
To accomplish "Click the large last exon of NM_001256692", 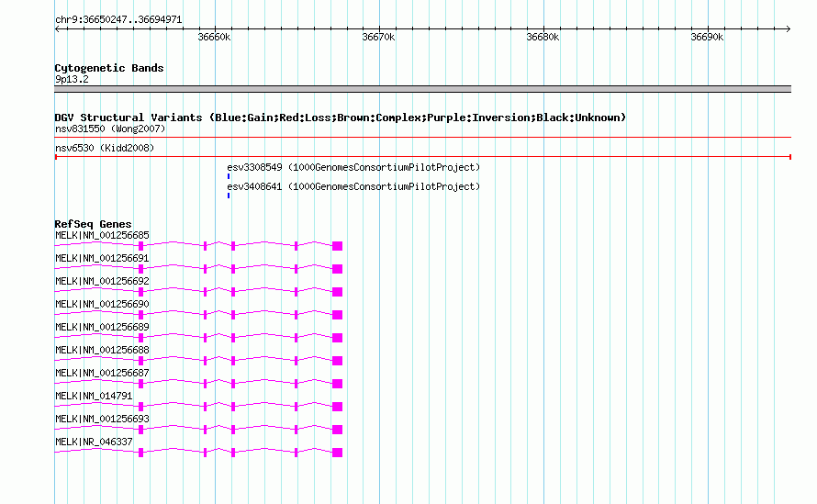I will [337, 292].
